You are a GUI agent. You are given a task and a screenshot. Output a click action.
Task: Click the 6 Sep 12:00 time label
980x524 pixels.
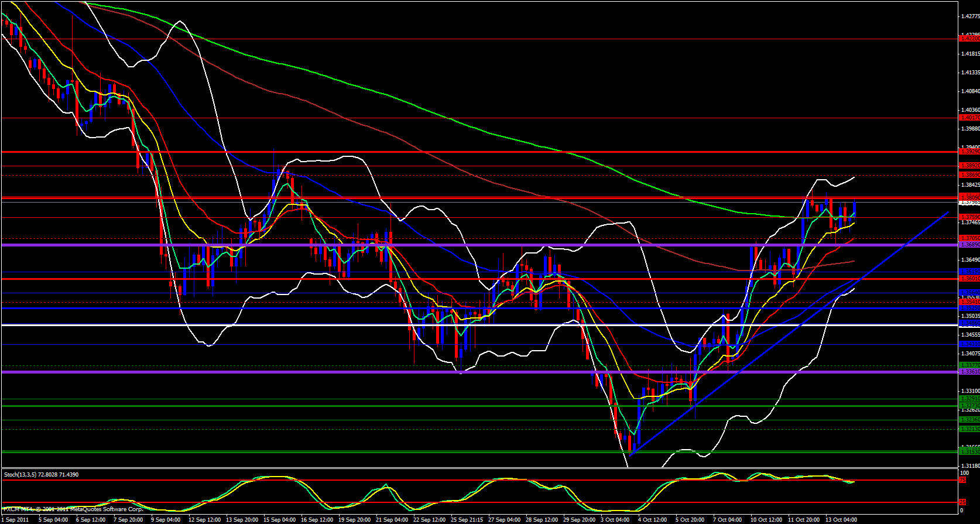[91, 519]
